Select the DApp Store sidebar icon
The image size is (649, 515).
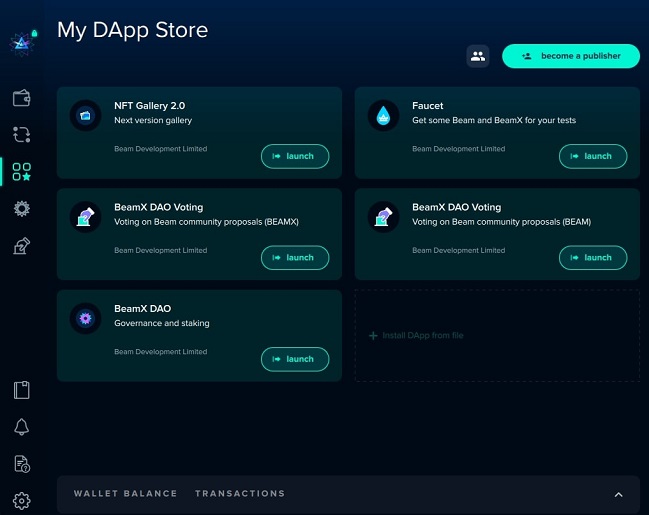[x=22, y=171]
